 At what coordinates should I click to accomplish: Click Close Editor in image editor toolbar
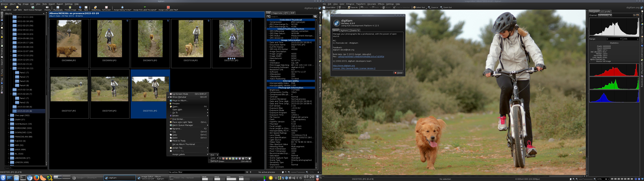point(329,8)
